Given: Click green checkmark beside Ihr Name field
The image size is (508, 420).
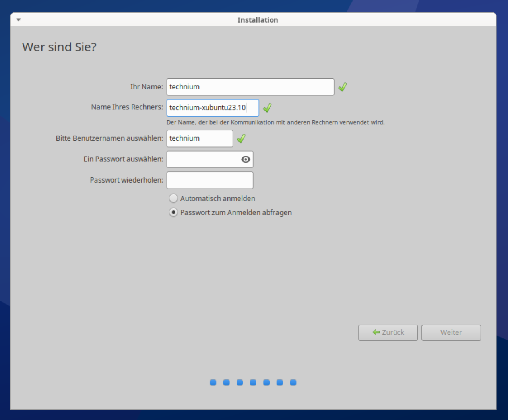Looking at the screenshot, I should pyautogui.click(x=343, y=87).
